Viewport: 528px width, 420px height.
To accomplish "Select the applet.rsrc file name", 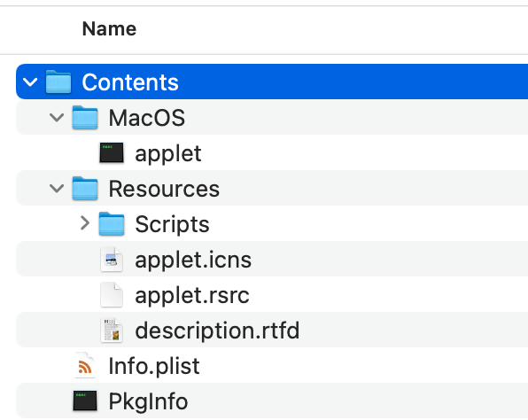I will [192, 295].
